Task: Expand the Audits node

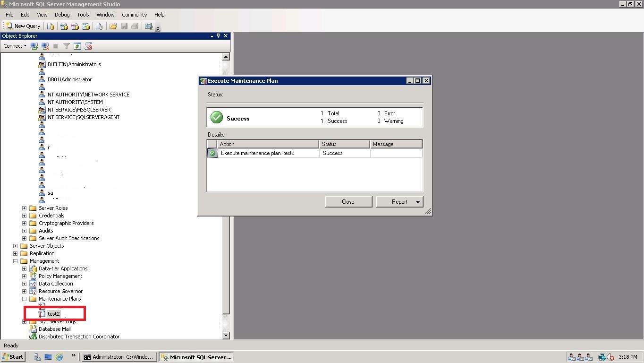Action: tap(24, 231)
